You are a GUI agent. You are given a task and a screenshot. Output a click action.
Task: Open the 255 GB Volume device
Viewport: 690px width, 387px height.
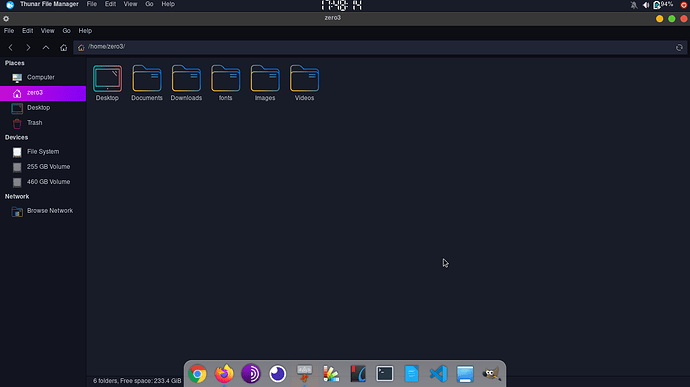pyautogui.click(x=43, y=167)
